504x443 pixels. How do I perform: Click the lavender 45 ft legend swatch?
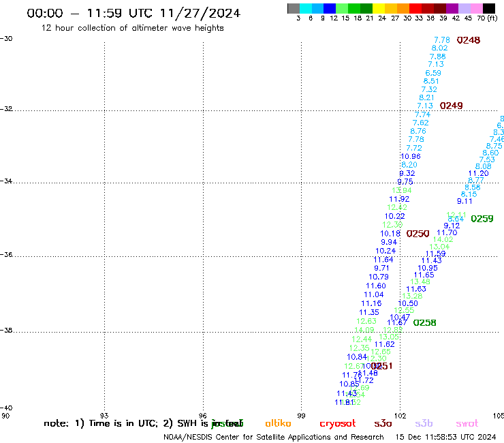[x=464, y=8]
